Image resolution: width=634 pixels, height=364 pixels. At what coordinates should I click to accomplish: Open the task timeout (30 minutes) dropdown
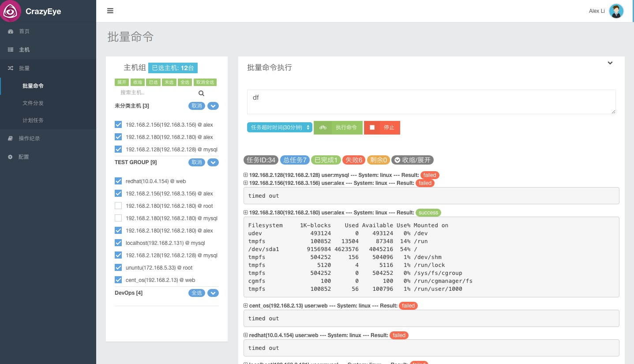pos(280,128)
